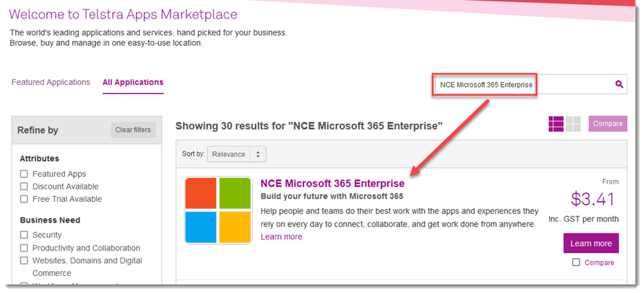This screenshot has width=644, height=293.
Task: Click the purple Learn more button
Action: (x=591, y=243)
